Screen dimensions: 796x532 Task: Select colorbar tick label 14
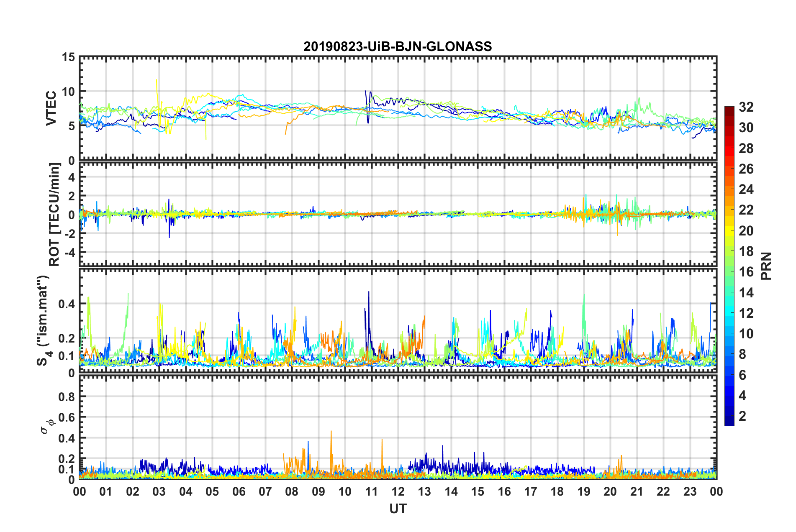pos(746,293)
